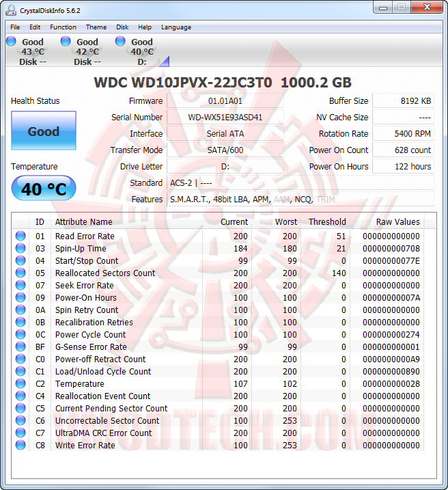Click the status icon for Spin Retry Count
This screenshot has width=448, height=490.
coord(20,310)
